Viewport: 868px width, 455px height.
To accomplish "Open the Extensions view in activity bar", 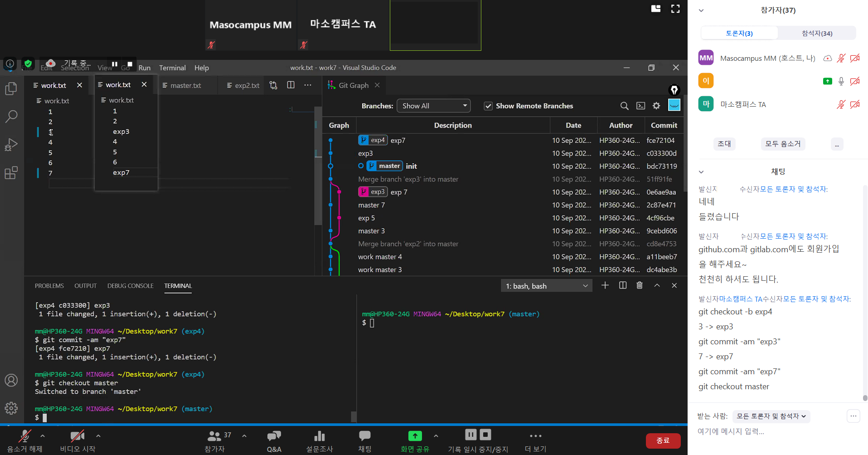I will point(11,173).
